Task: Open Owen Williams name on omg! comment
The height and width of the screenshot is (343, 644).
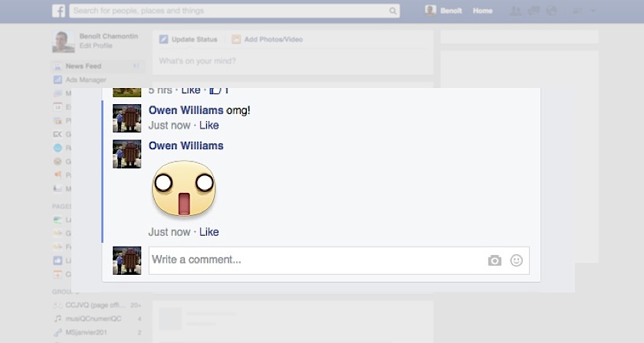Action: click(186, 110)
